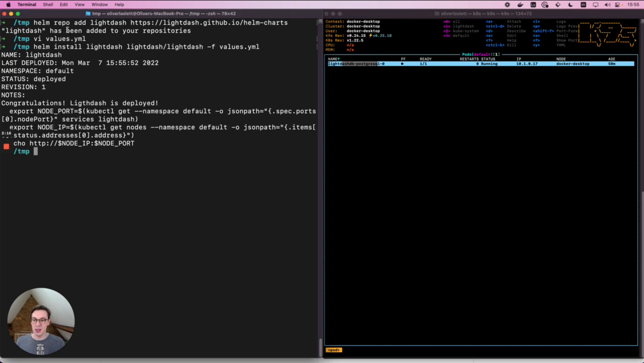Image resolution: width=644 pixels, height=363 pixels.
Task: Select the lightdashdb-postgresql-0 pod row
Action: [x=356, y=64]
